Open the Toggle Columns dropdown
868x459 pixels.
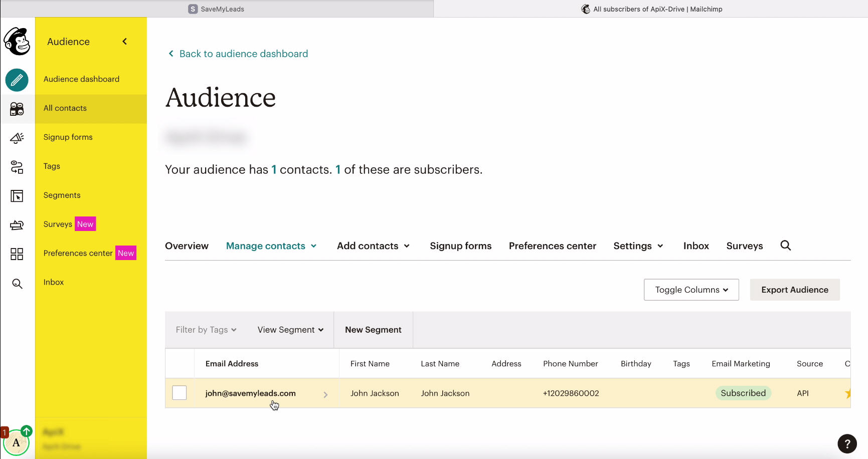tap(691, 290)
